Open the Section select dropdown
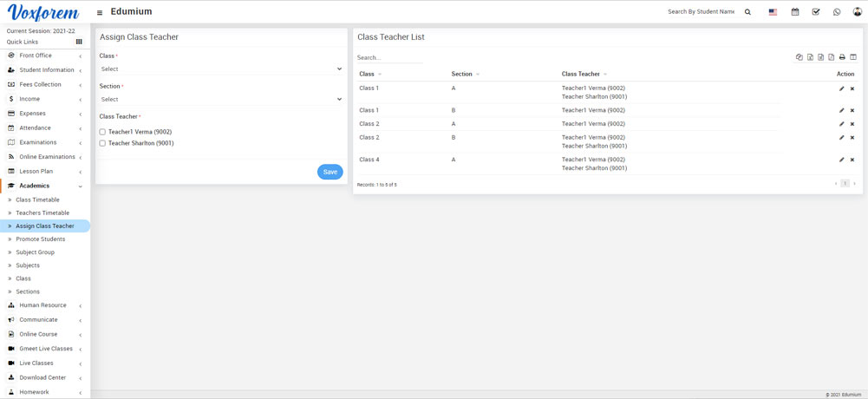 pos(220,100)
